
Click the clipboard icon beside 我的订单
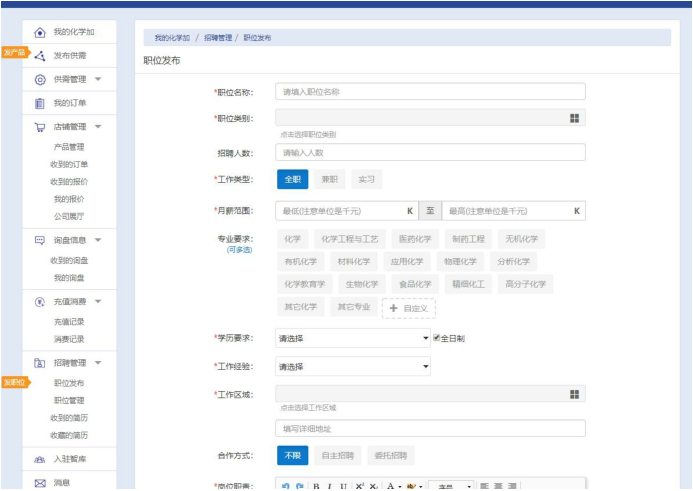click(x=40, y=103)
